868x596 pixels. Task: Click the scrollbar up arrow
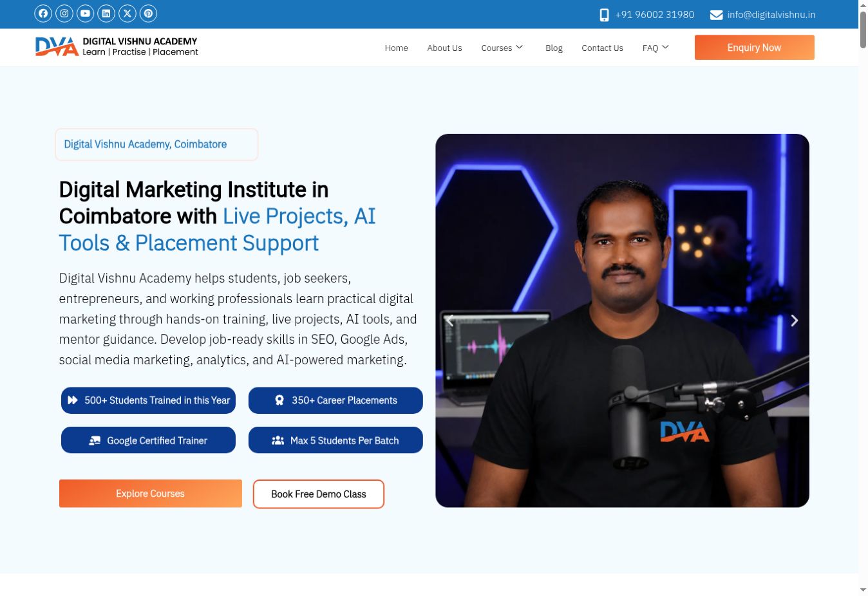pos(863,5)
